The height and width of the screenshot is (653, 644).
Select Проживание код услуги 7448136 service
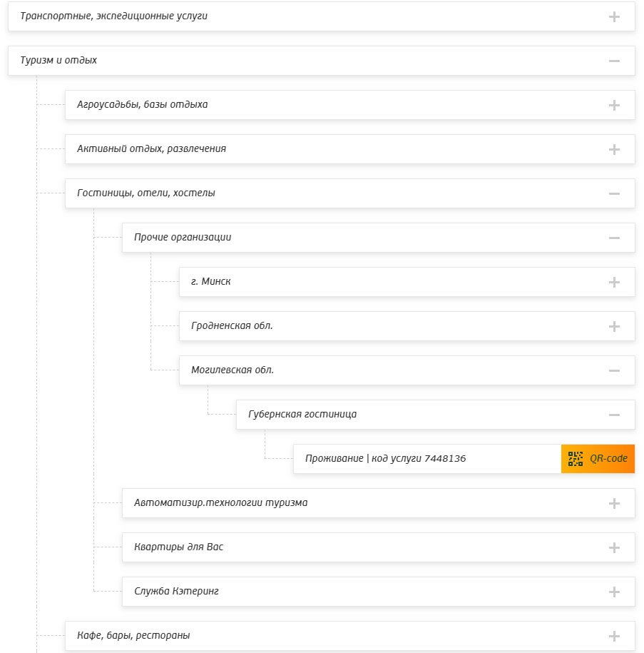coord(385,459)
